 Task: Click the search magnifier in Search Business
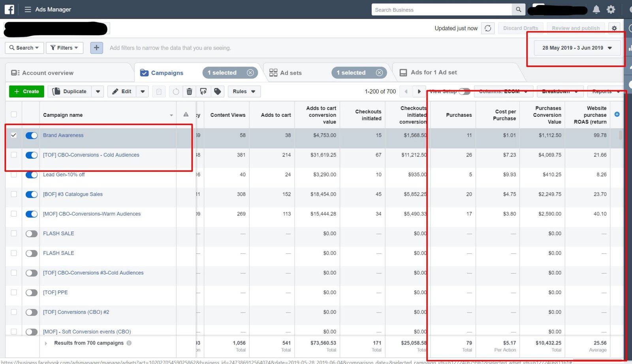coord(518,9)
